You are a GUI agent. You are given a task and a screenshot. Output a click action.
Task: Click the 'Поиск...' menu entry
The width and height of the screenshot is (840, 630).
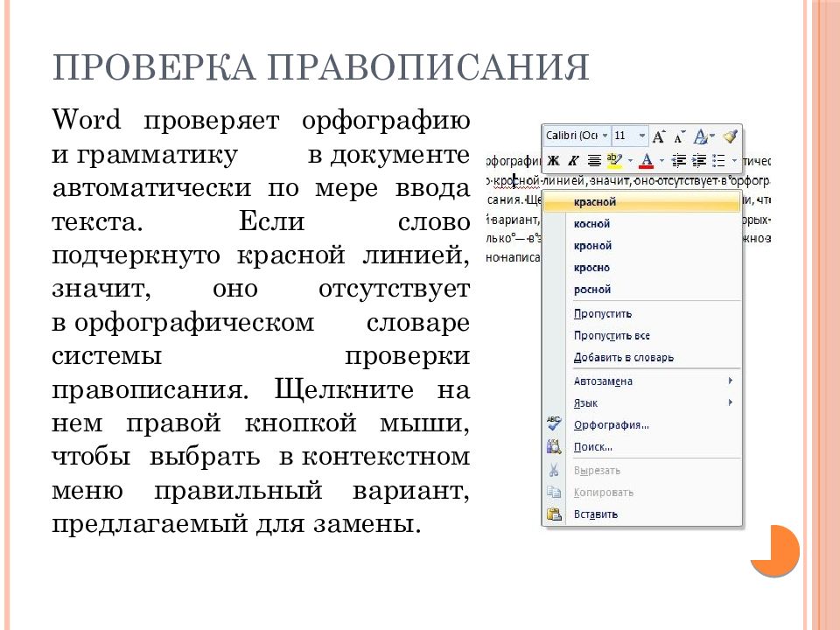pyautogui.click(x=641, y=447)
